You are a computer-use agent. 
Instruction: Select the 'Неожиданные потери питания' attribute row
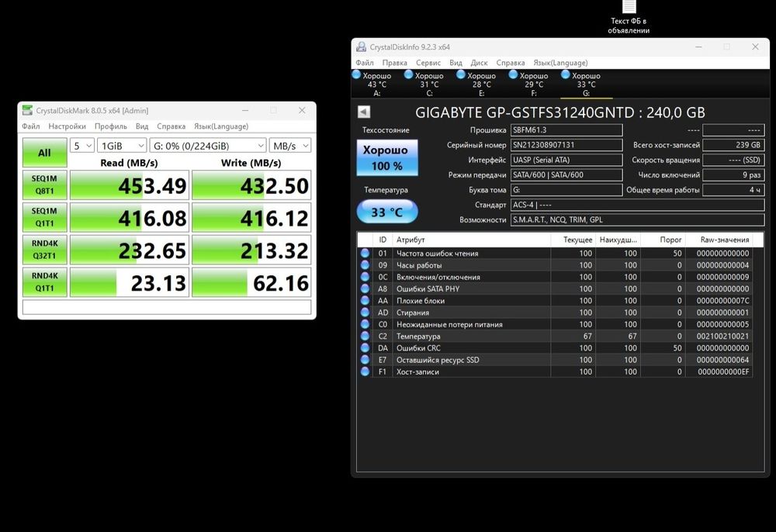[555, 324]
